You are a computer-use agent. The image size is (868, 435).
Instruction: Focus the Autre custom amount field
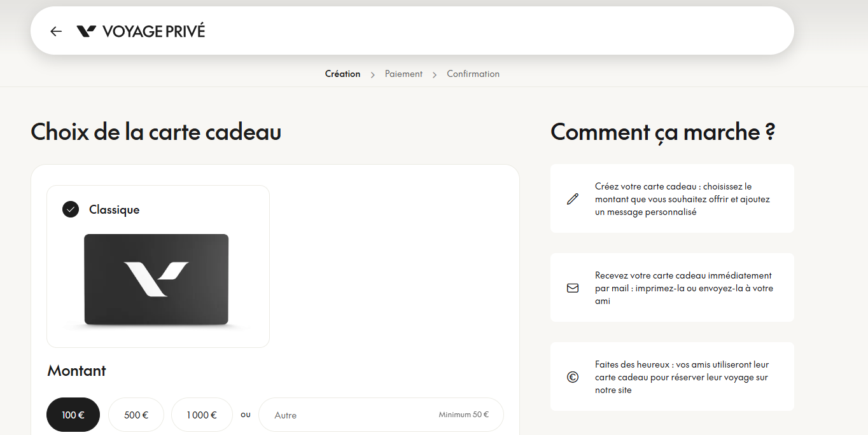(x=381, y=415)
